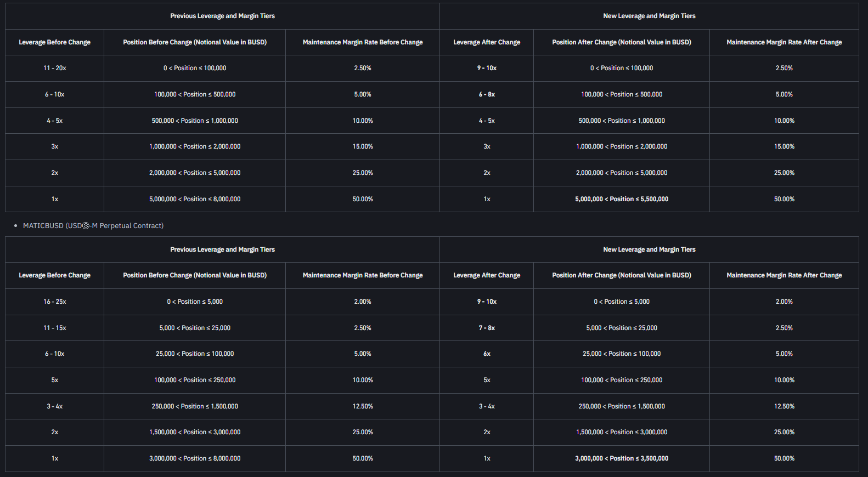868x477 pixels.
Task: Click '5,000,000 < Position ≤ 5,500,000' cell
Action: tap(622, 199)
